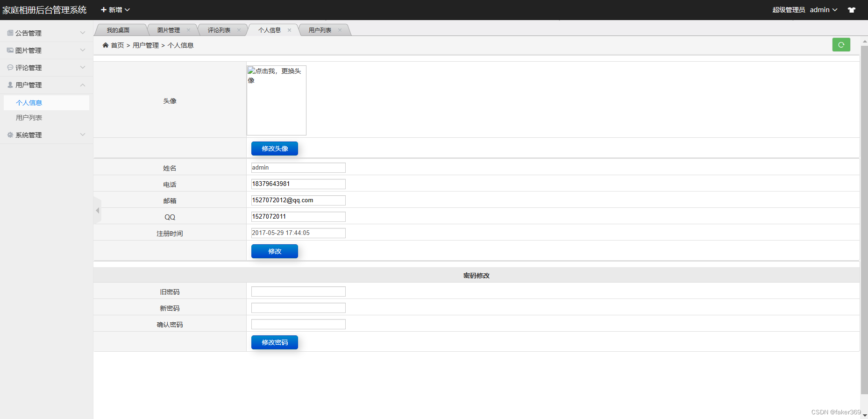Focus the 新密码 input field
Screen dimensions: 868x419
(x=299, y=308)
